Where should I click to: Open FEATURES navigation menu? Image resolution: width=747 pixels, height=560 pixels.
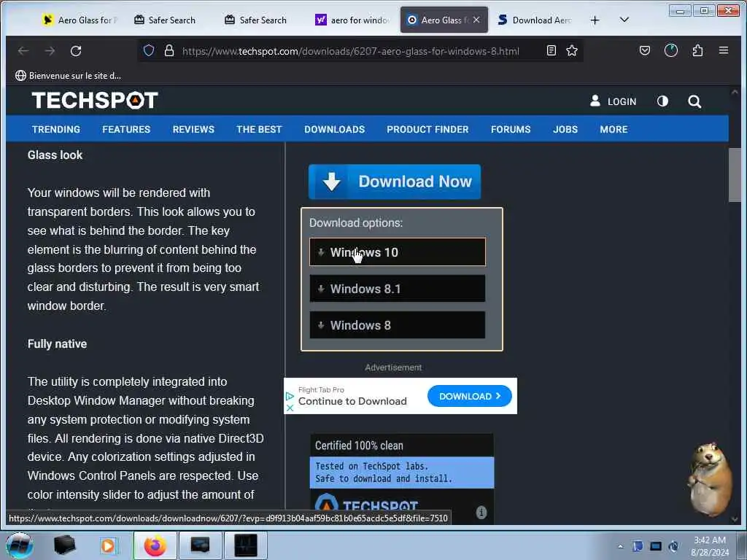pos(126,129)
